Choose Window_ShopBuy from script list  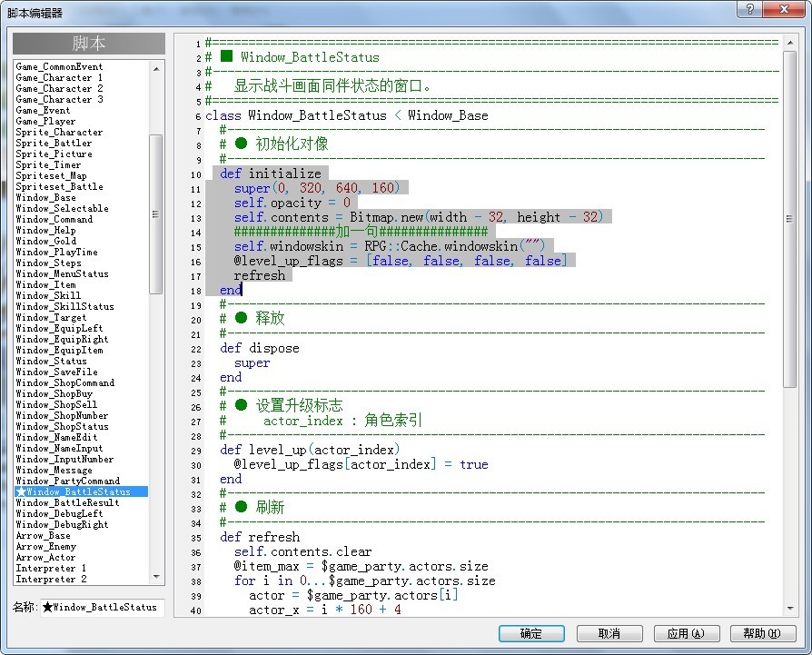click(x=54, y=393)
